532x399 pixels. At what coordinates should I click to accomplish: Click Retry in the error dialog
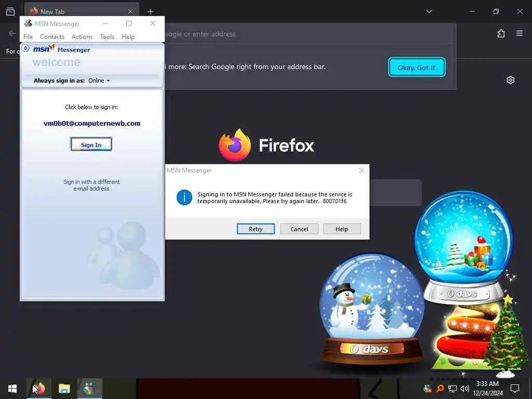pos(256,229)
